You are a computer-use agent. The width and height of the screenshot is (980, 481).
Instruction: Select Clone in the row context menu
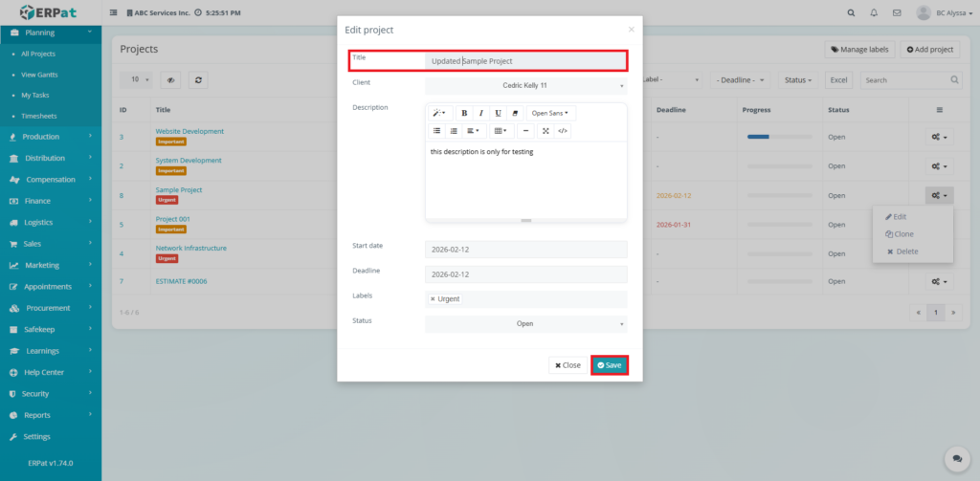click(x=900, y=234)
